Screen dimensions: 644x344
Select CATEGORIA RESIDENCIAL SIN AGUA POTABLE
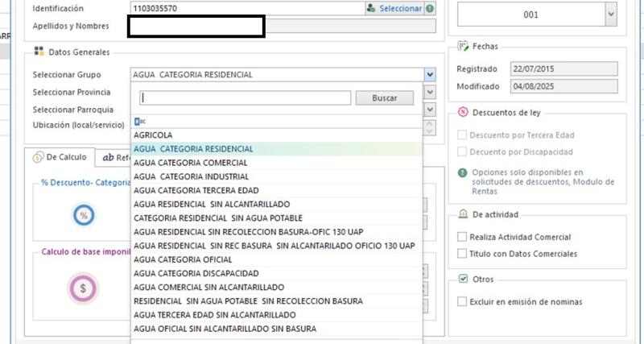(x=276, y=218)
